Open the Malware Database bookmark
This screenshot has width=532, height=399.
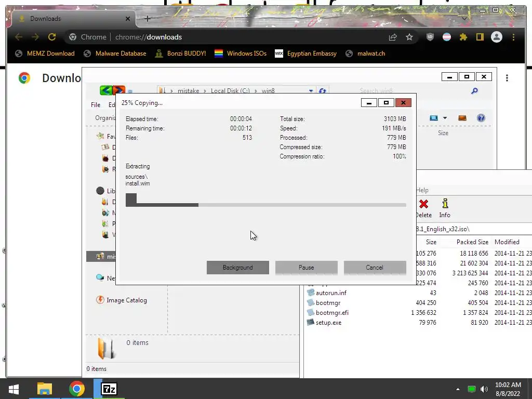(115, 54)
